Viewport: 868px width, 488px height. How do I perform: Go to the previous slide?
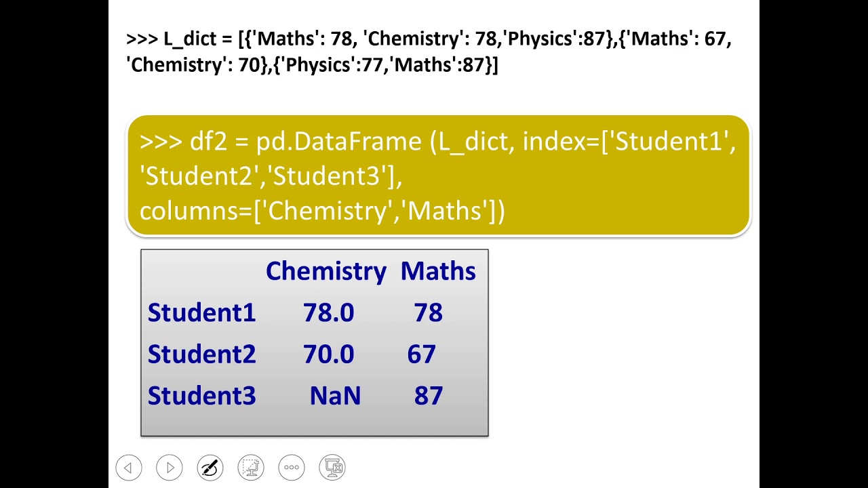coord(129,467)
